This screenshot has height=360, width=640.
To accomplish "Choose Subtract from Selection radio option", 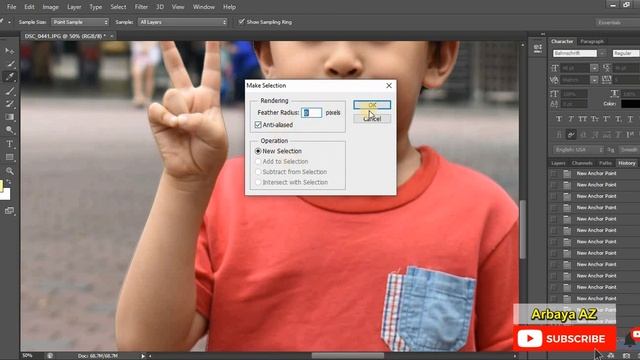I will coord(258,172).
